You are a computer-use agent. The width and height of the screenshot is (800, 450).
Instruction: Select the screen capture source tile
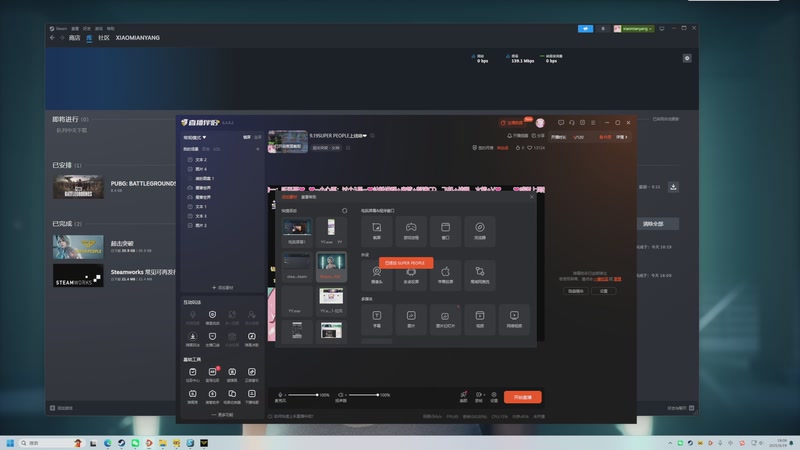377,231
